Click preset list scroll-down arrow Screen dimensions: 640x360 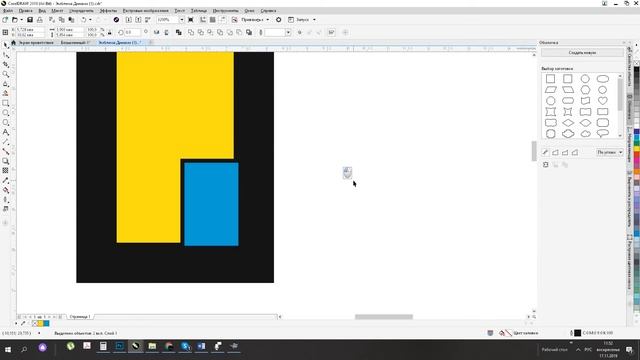(x=620, y=136)
